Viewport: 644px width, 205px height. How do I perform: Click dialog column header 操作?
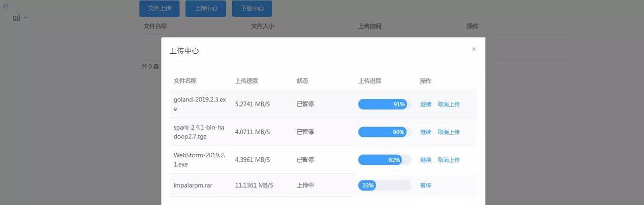coord(426,81)
